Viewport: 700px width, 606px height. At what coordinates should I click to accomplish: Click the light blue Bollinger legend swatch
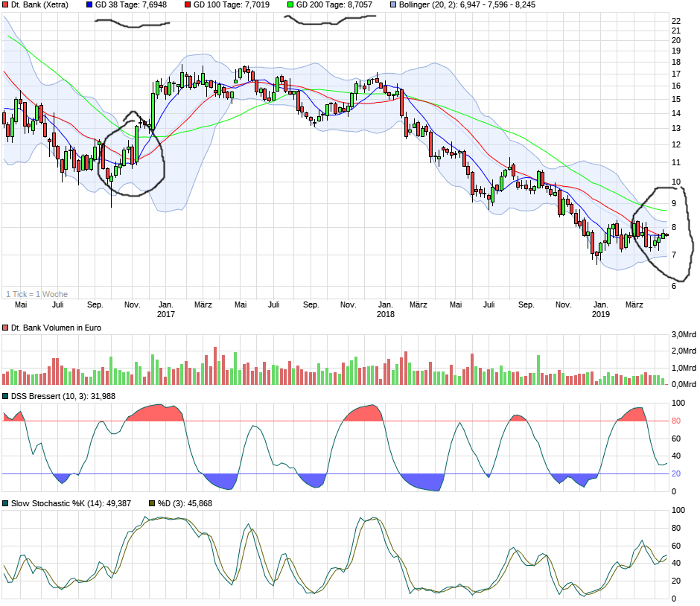click(393, 5)
